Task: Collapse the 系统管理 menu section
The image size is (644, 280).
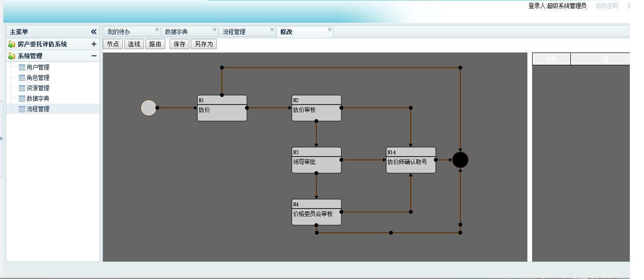Action: tap(94, 56)
